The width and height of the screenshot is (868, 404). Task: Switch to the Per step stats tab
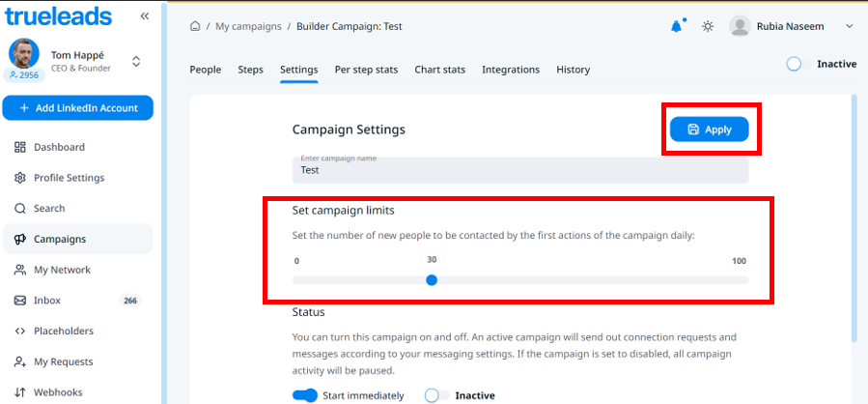(x=366, y=70)
